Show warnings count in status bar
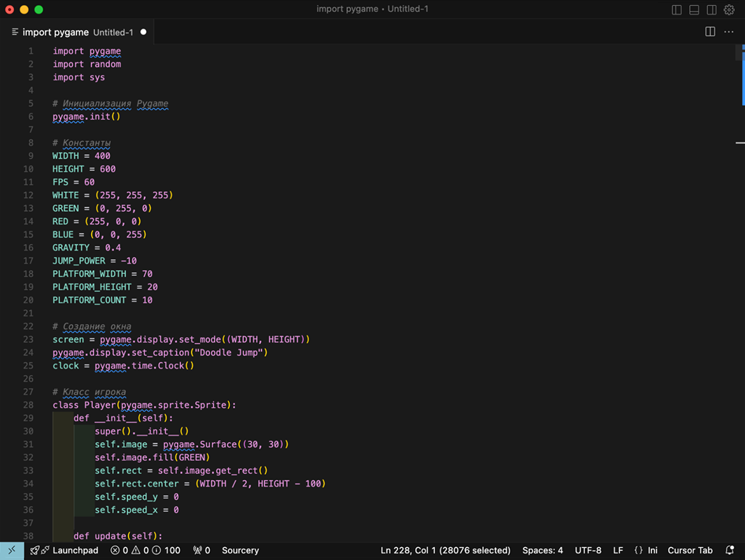The height and width of the screenshot is (560, 745). 140,550
